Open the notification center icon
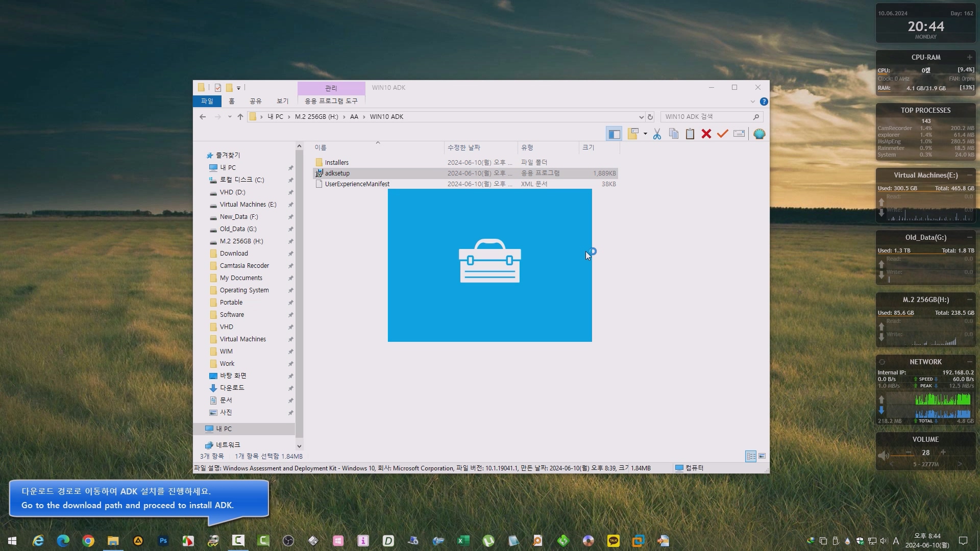Image resolution: width=980 pixels, height=551 pixels. click(x=963, y=541)
